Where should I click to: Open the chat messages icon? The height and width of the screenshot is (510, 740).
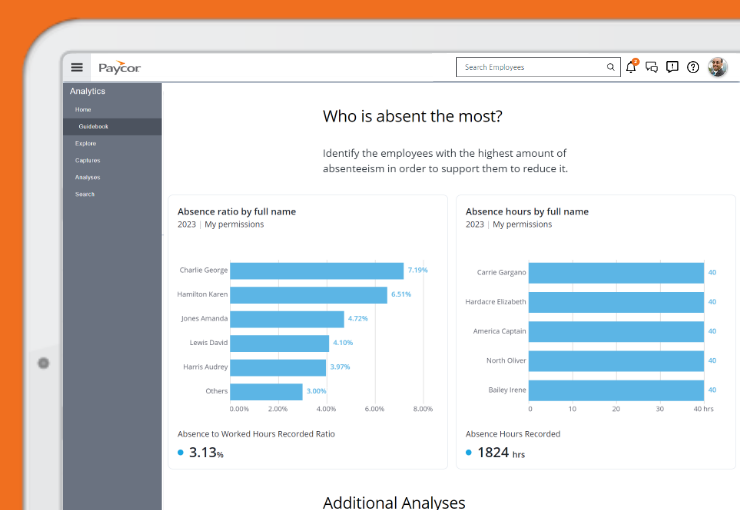652,67
